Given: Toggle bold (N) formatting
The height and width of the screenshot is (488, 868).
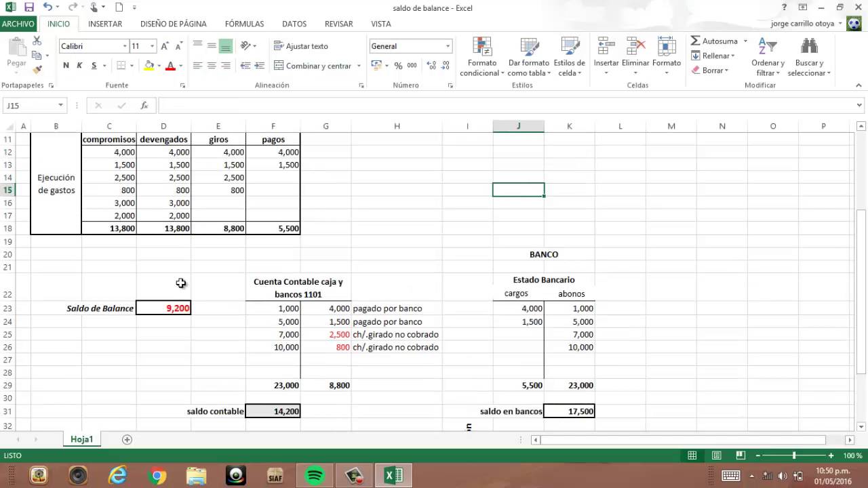Looking at the screenshot, I should point(66,66).
